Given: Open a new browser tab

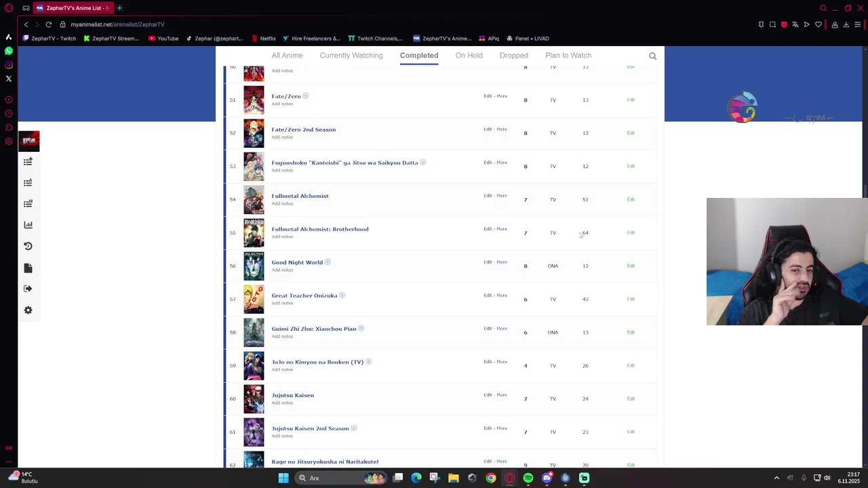Looking at the screenshot, I should pyautogui.click(x=119, y=8).
